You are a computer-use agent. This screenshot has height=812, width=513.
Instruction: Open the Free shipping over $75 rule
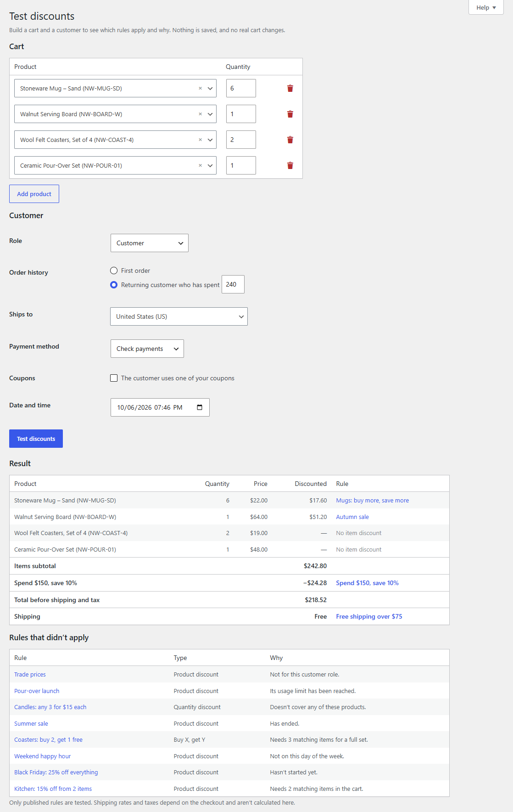369,616
